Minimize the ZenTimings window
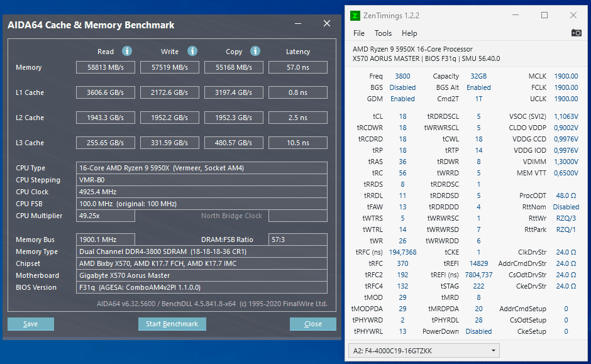Screen dimensions: 591x364 pyautogui.click(x=516, y=15)
